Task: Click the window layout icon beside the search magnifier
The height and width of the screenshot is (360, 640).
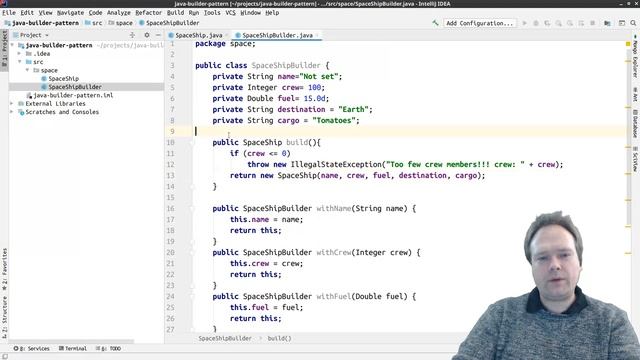Action: pos(622,23)
